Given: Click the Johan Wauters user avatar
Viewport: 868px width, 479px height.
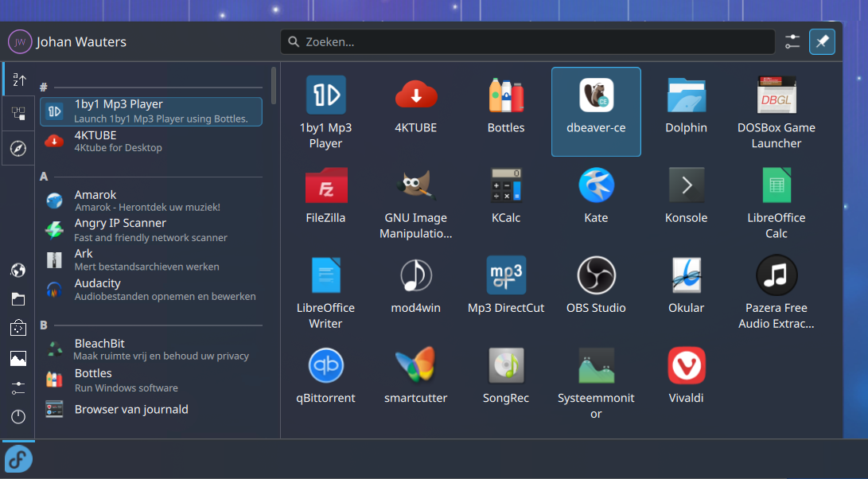Looking at the screenshot, I should coord(20,41).
